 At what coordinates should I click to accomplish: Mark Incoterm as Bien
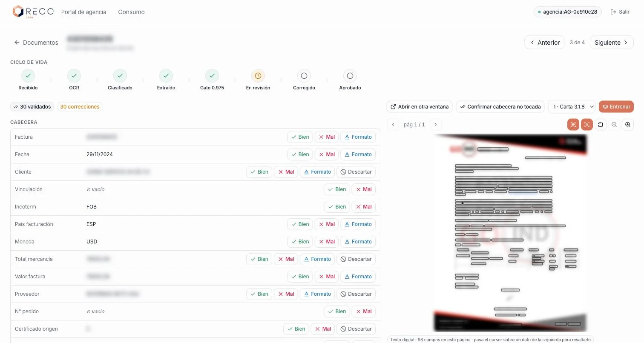[x=337, y=207]
